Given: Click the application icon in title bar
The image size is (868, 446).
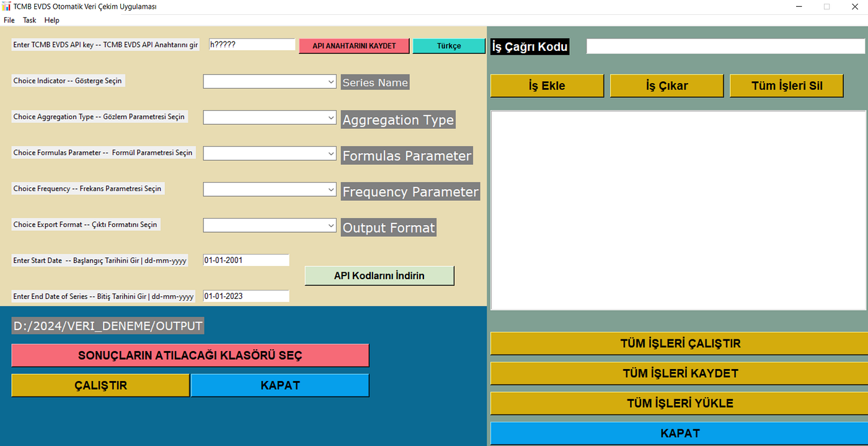Looking at the screenshot, I should [x=7, y=6].
